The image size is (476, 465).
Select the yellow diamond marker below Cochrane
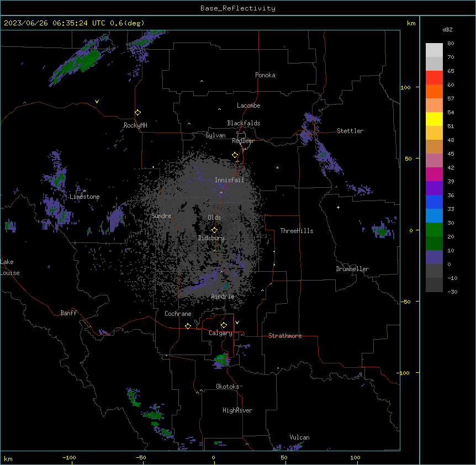pyautogui.click(x=188, y=326)
